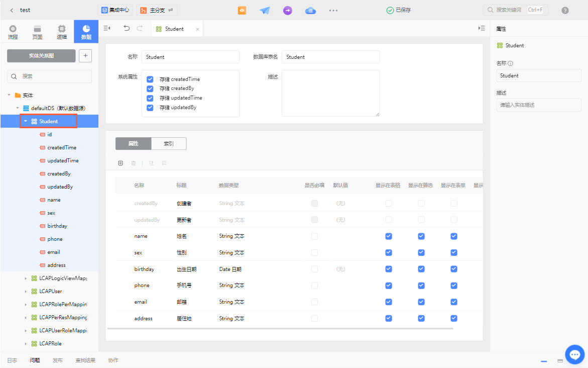Screen dimensions: 588x368
Task: Click the move row down icon
Action: coord(164,163)
